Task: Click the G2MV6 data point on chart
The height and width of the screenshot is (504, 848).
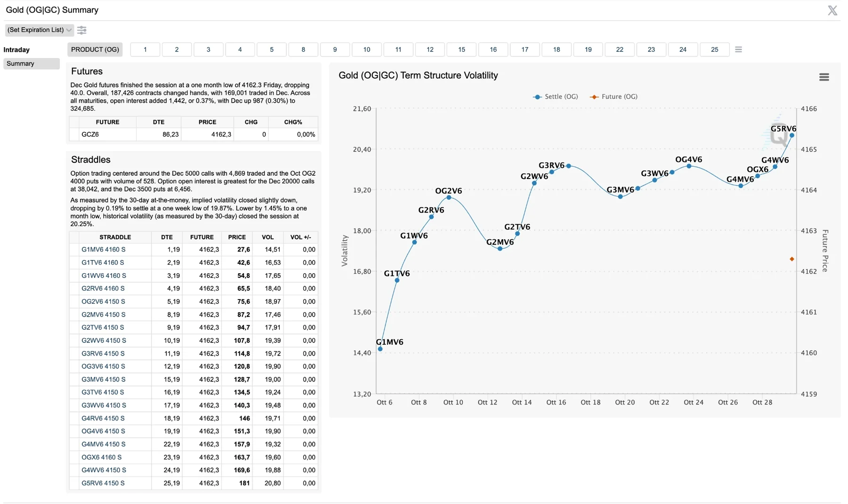Action: pyautogui.click(x=500, y=249)
